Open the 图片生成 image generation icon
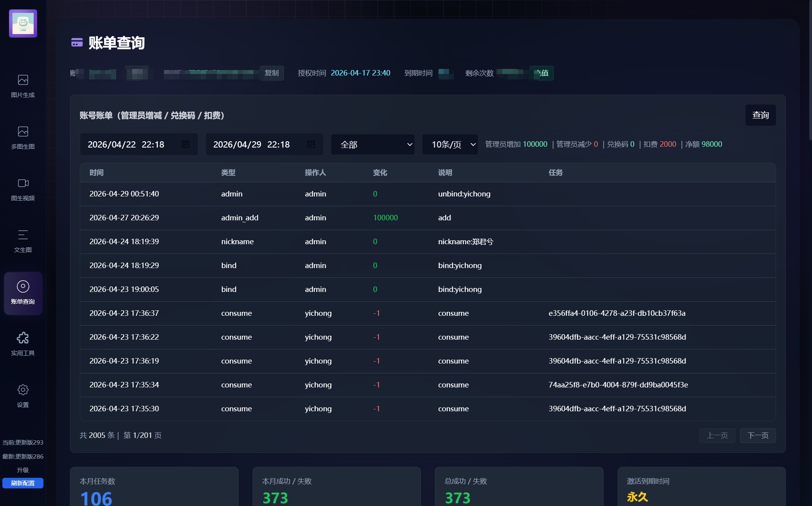The height and width of the screenshot is (506, 812). 23,80
